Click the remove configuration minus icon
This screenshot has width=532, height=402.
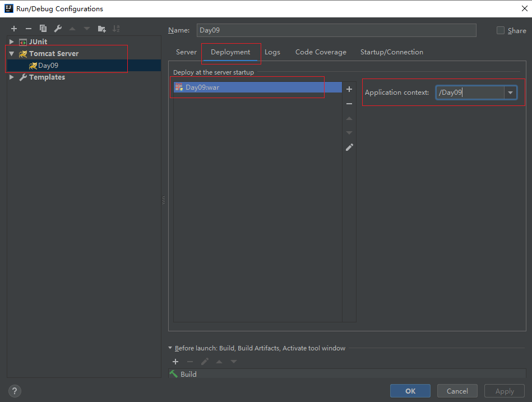(x=29, y=29)
